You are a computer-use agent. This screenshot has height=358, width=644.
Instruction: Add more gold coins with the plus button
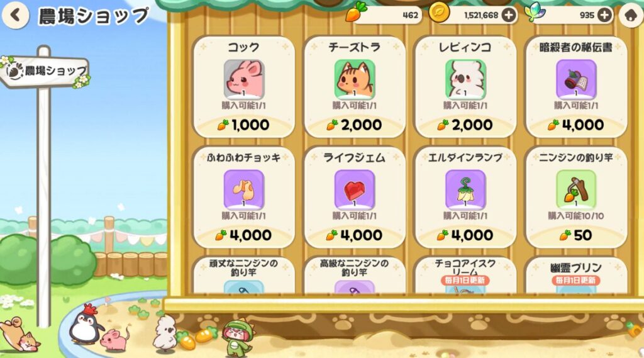tap(508, 15)
